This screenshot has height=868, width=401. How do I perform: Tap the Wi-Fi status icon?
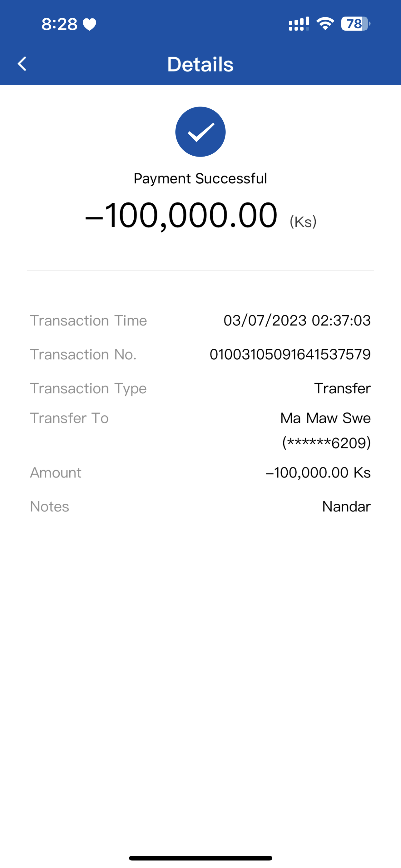(325, 23)
